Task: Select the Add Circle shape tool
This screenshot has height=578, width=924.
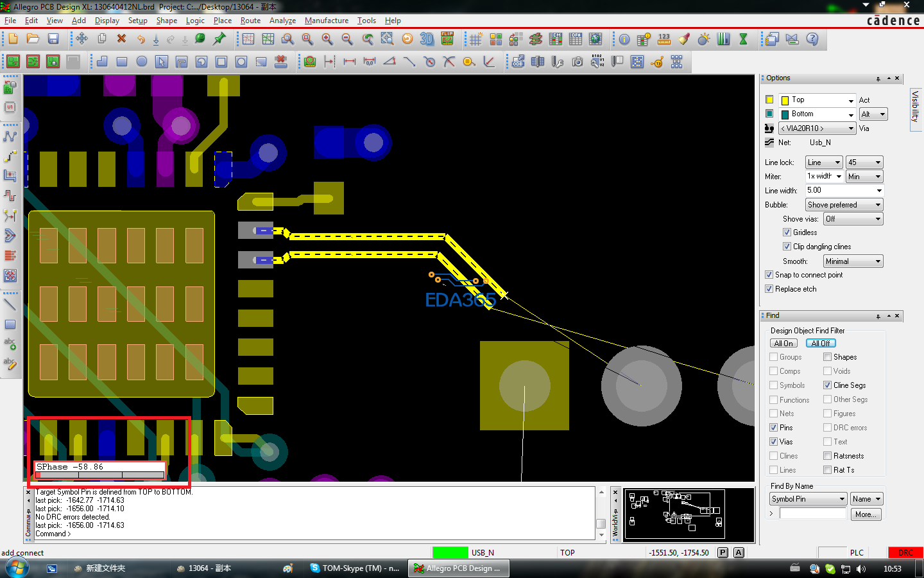Action: [142, 62]
